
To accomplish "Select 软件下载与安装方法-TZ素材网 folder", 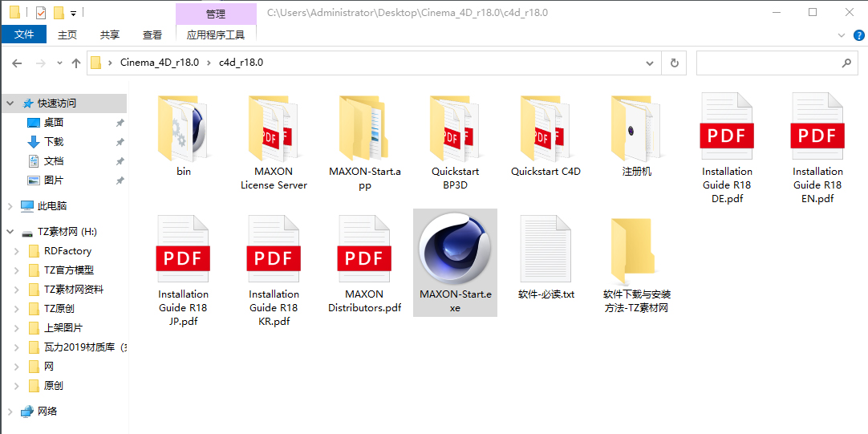I will (x=637, y=265).
